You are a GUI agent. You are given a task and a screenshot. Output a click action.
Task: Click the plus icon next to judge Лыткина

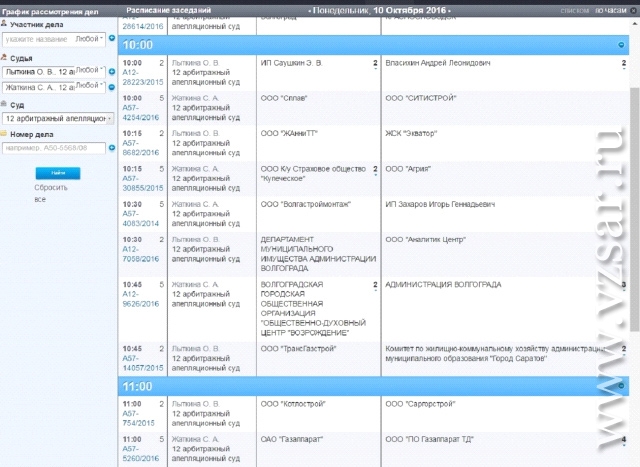coord(112,71)
